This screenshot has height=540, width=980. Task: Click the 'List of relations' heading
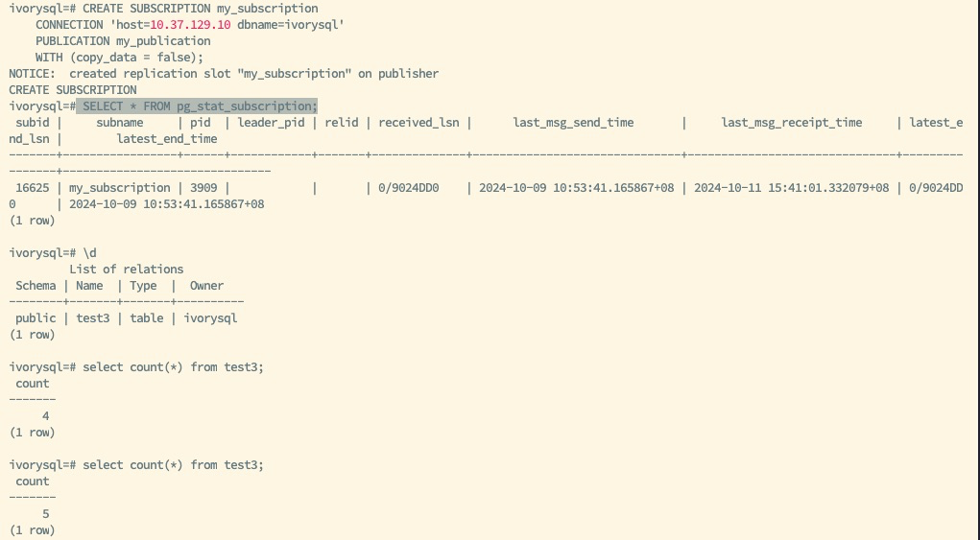(x=126, y=270)
